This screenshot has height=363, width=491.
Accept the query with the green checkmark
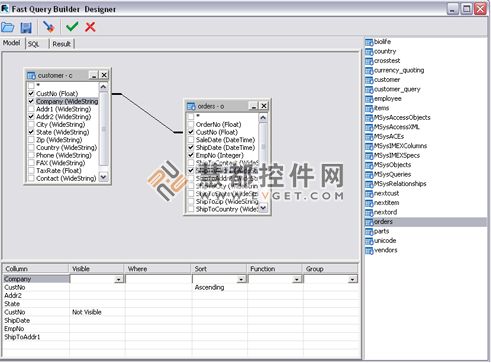[72, 27]
